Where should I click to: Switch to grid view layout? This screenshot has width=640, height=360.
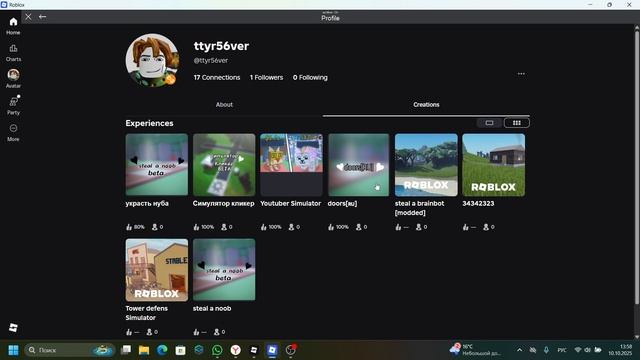tap(517, 123)
